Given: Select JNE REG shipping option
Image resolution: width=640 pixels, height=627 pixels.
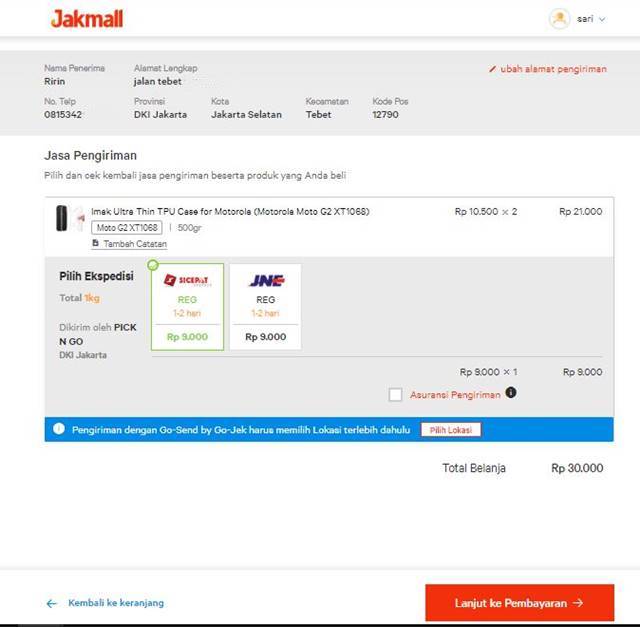Looking at the screenshot, I should (265, 307).
